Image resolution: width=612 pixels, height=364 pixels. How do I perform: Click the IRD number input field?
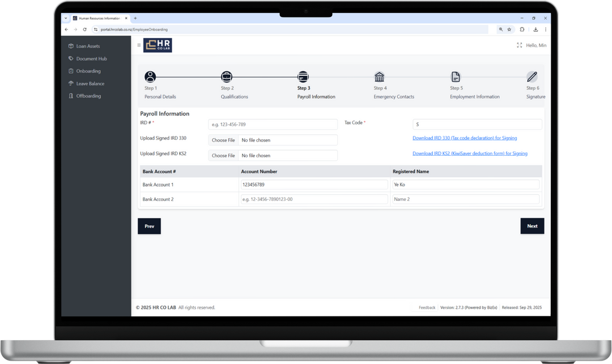click(x=273, y=125)
